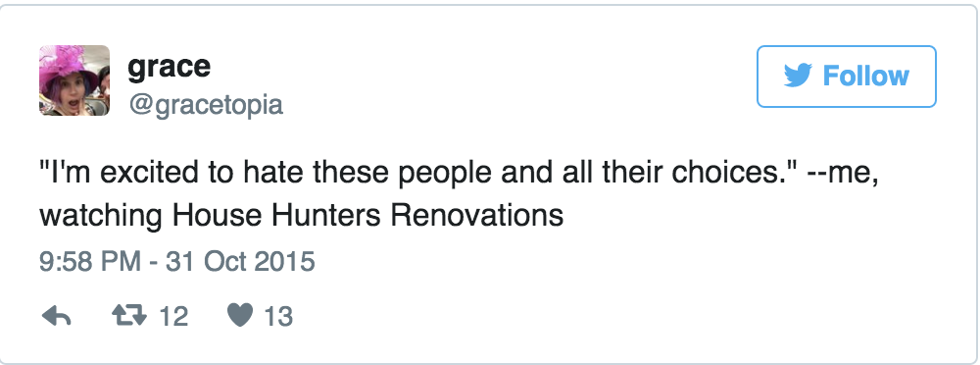Open grace's profile picture avatar
Image resolution: width=980 pixels, height=365 pixels.
[x=74, y=80]
